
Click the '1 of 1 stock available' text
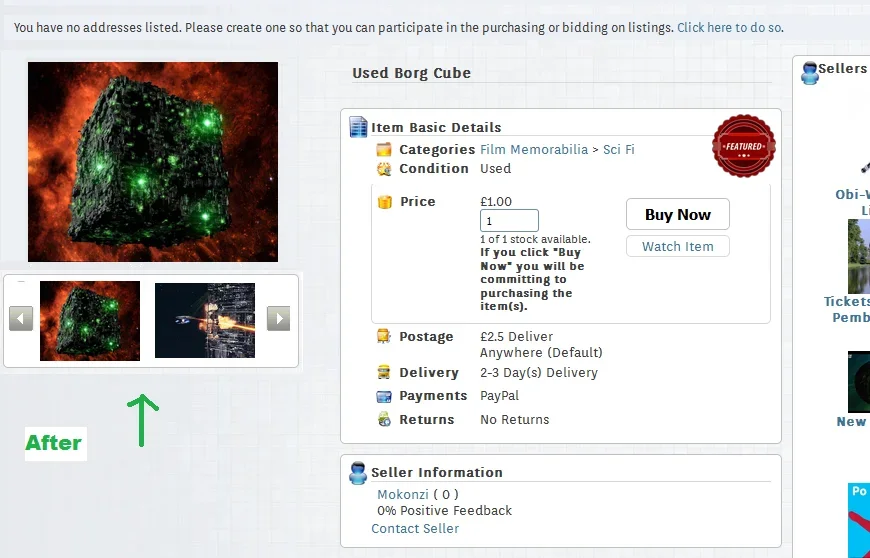[535, 239]
